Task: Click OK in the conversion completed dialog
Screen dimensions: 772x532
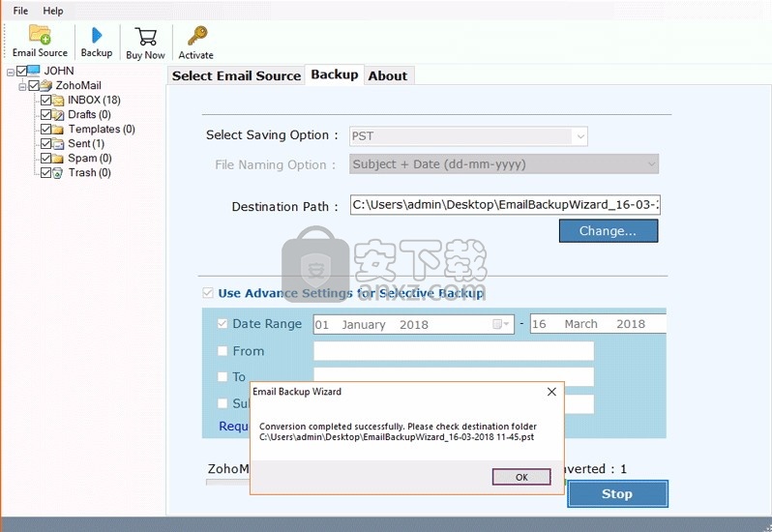Action: (x=521, y=477)
